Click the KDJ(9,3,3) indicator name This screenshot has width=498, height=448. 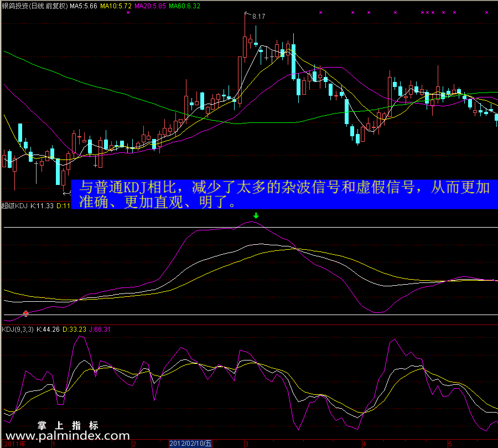pos(18,329)
